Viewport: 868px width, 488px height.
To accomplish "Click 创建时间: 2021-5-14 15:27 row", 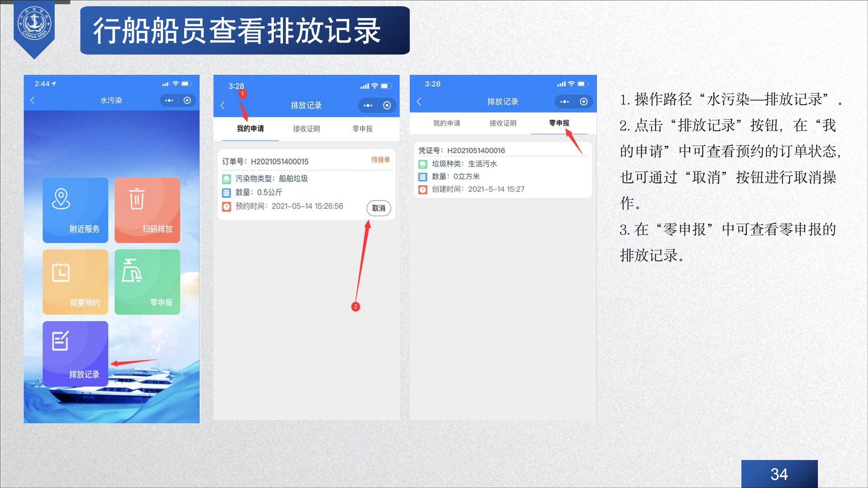I will click(x=471, y=189).
